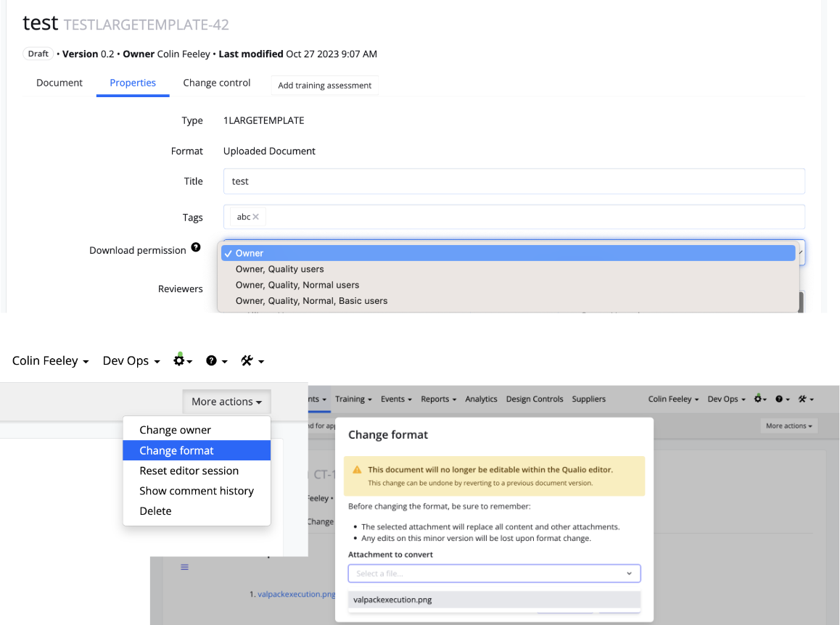The image size is (840, 625).
Task: Choose Owner, Quality users option
Action: pos(279,269)
